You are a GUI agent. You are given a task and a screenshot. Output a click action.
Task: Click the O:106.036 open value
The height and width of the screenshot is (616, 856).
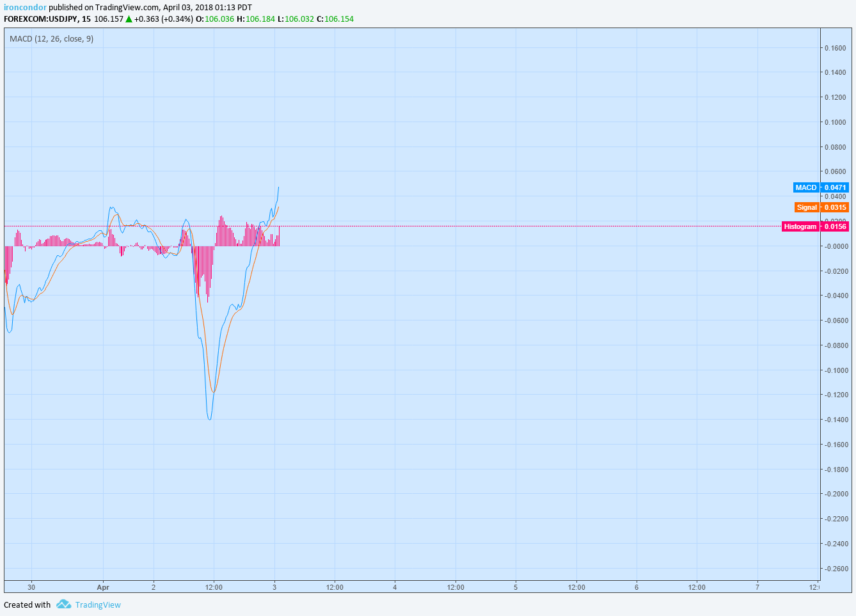(215, 19)
